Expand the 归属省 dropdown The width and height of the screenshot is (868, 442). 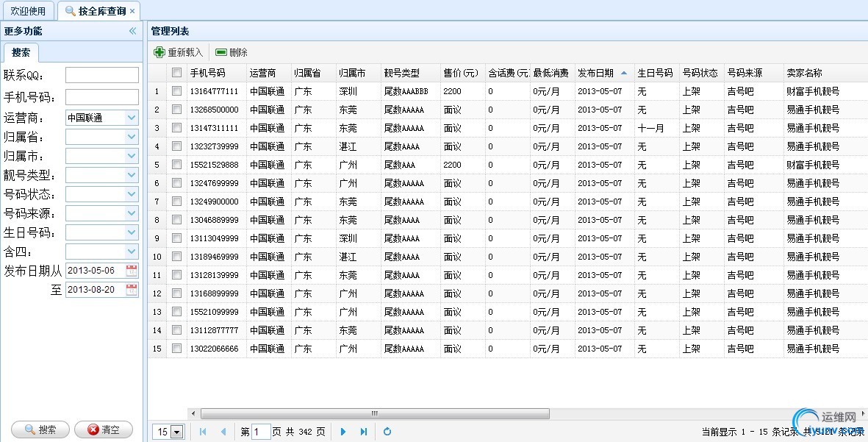click(132, 137)
